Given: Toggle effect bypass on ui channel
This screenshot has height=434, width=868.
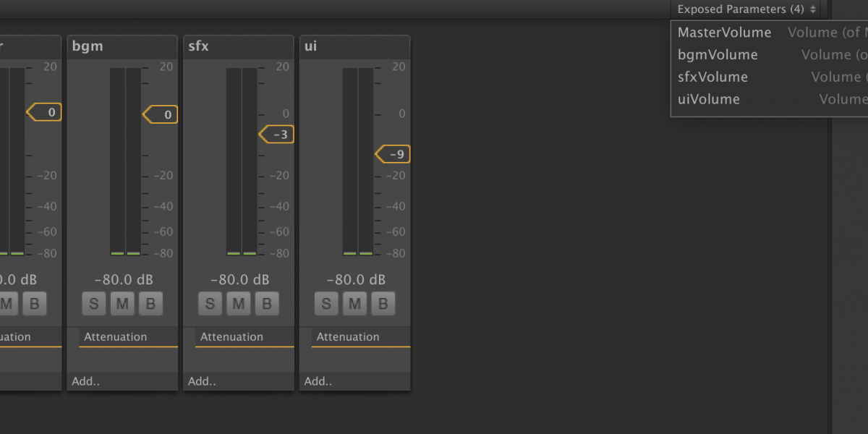Looking at the screenshot, I should [x=383, y=304].
